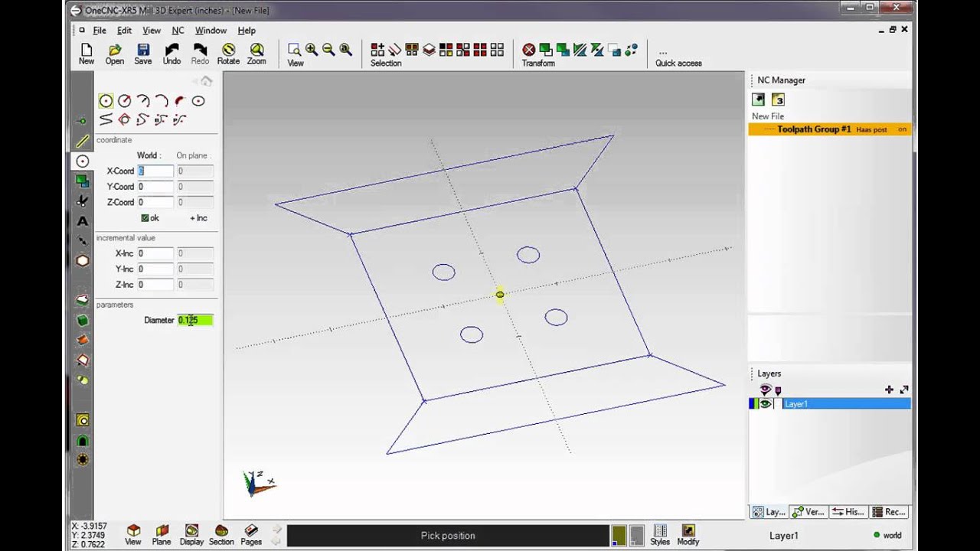Click the zoom all magnifier icon

point(345,50)
